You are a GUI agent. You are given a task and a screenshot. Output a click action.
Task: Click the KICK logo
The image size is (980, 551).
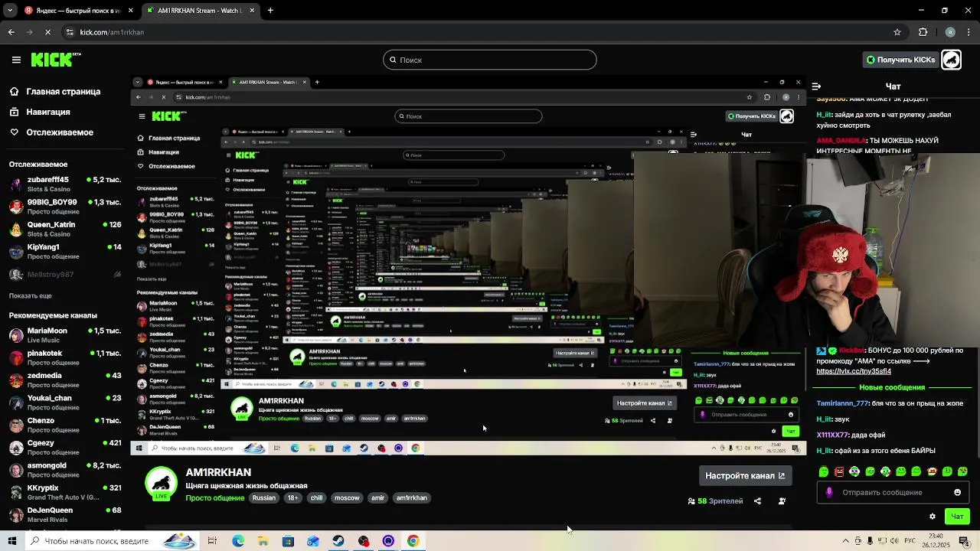click(x=55, y=60)
